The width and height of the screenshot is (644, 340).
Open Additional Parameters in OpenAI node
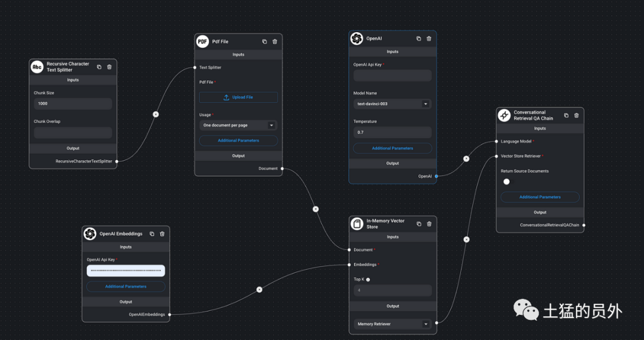(392, 148)
